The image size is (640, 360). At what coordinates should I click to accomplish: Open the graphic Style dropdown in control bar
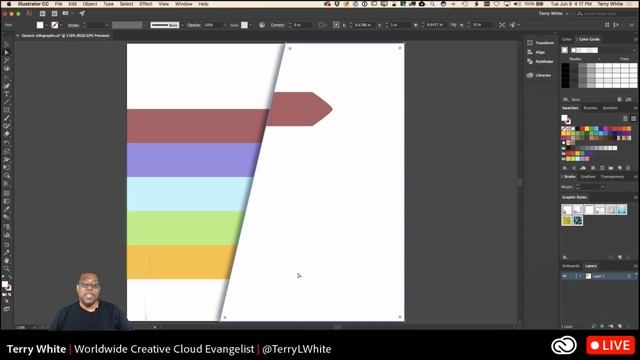(250, 25)
